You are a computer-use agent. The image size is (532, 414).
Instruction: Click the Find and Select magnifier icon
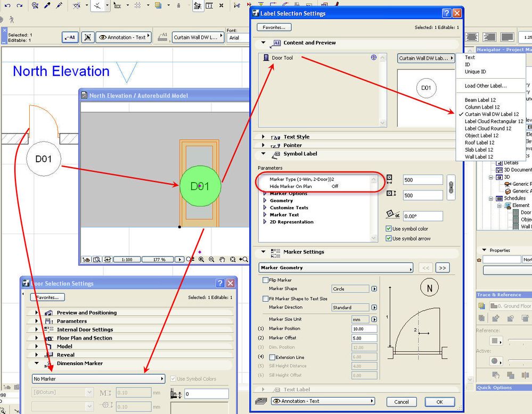35,5
